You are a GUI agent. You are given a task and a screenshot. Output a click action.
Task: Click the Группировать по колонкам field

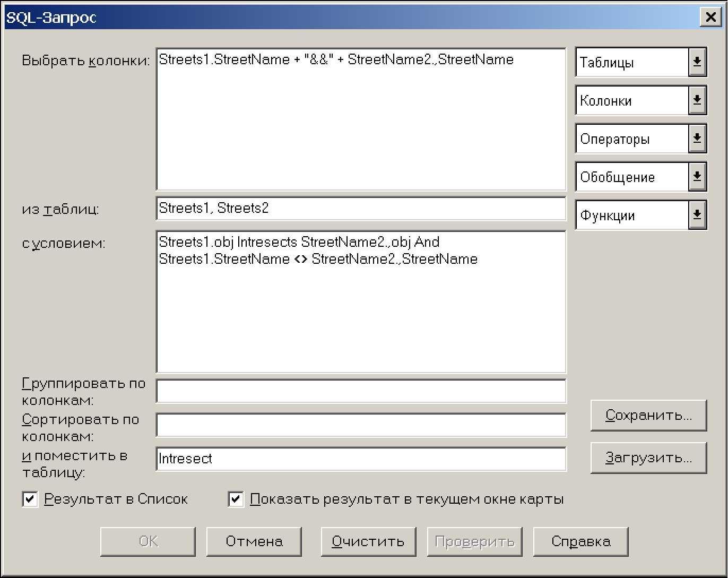coord(361,391)
